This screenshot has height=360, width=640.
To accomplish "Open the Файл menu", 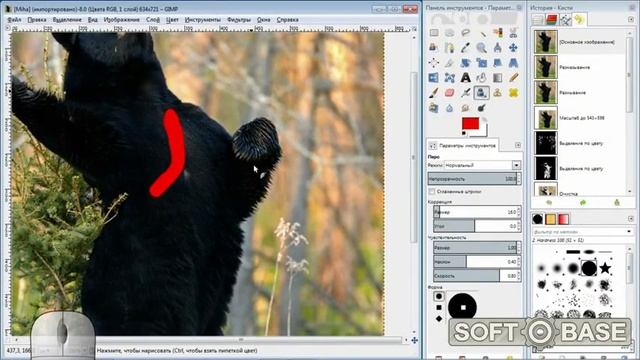I will click(14, 20).
